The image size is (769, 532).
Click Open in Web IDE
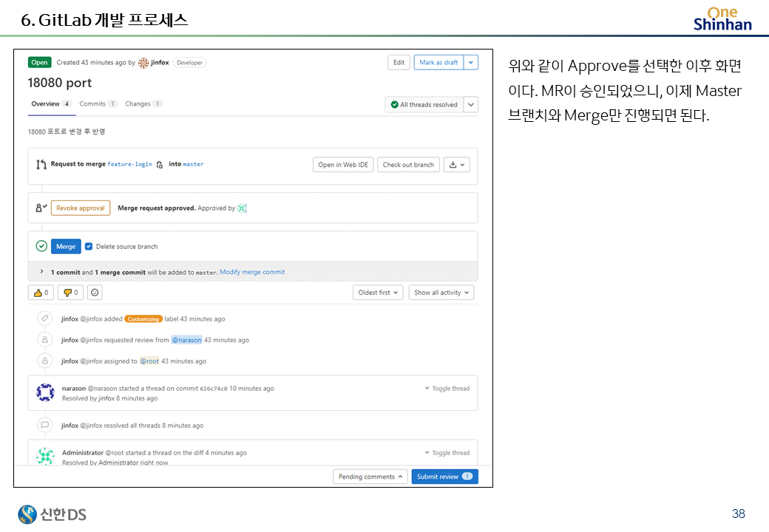[x=343, y=165]
